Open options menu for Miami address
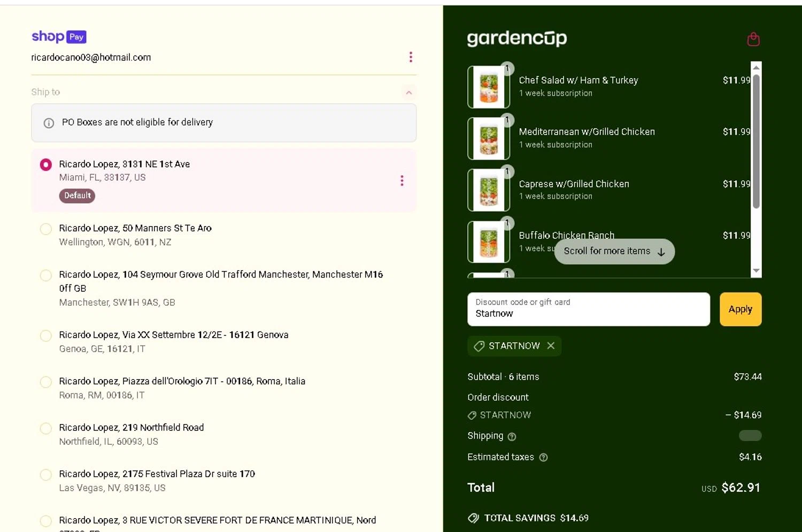 402,181
